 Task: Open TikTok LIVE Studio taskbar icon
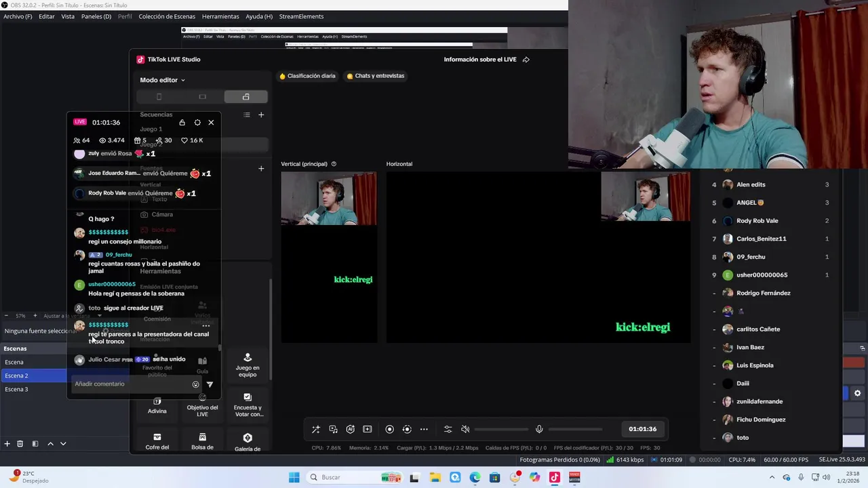tap(555, 478)
